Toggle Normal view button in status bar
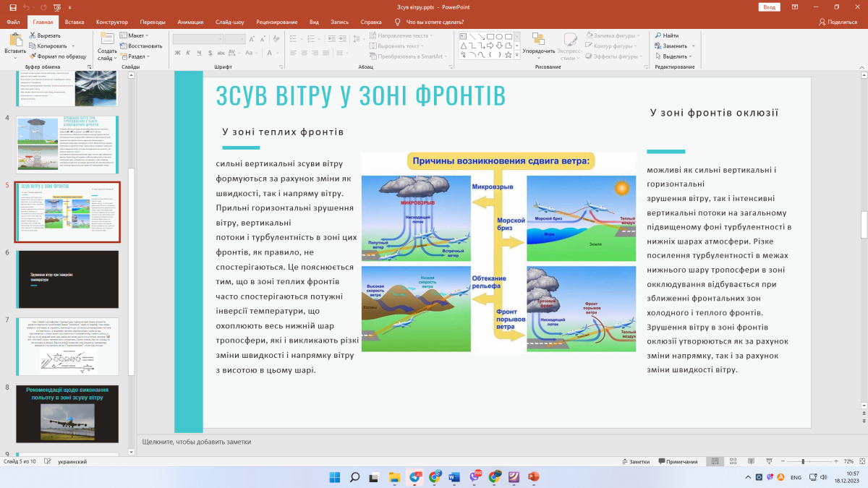868x488 pixels. tap(715, 461)
